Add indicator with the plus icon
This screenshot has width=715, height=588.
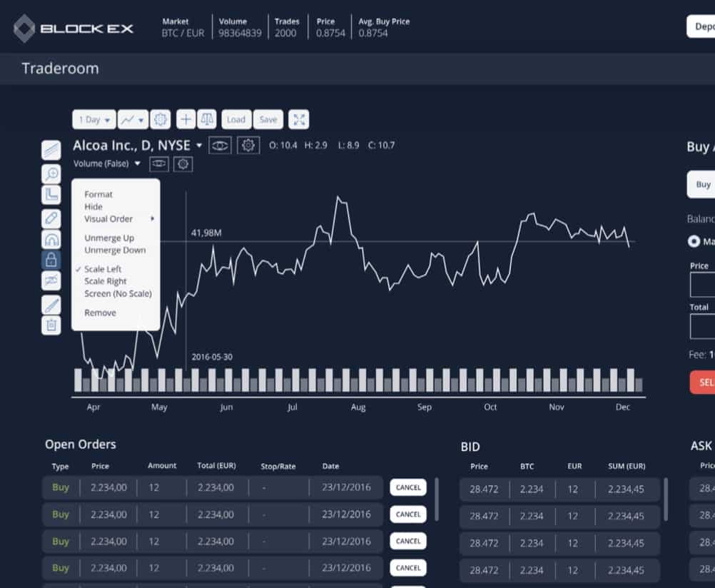(x=186, y=119)
